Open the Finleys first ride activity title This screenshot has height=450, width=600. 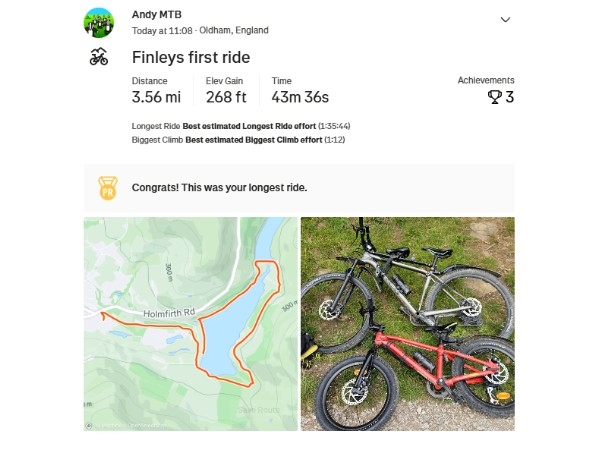click(191, 57)
